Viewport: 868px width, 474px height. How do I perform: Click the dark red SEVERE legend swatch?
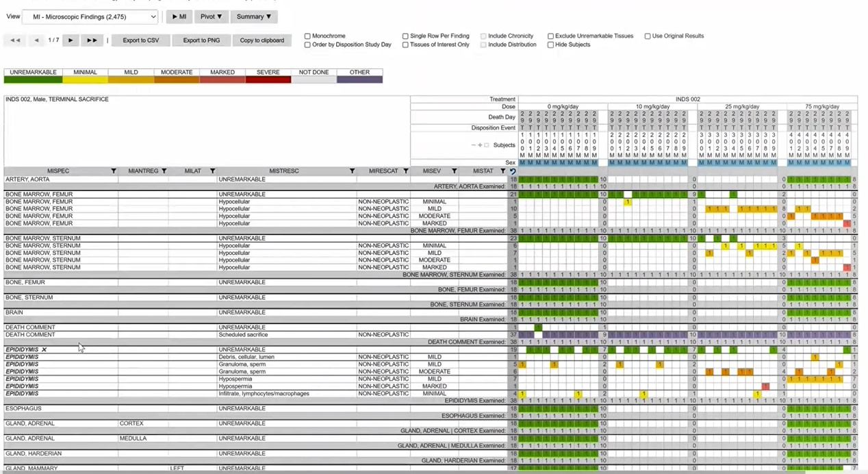[x=268, y=79]
